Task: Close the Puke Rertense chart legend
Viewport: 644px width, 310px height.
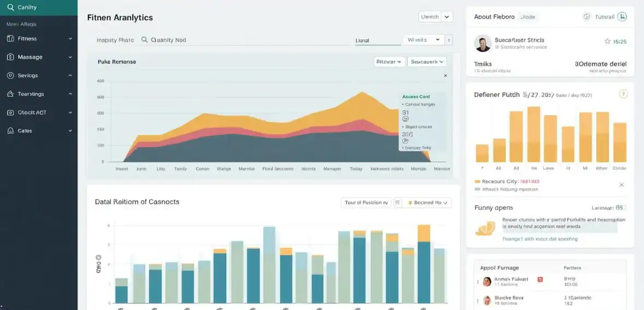Action: [445, 76]
